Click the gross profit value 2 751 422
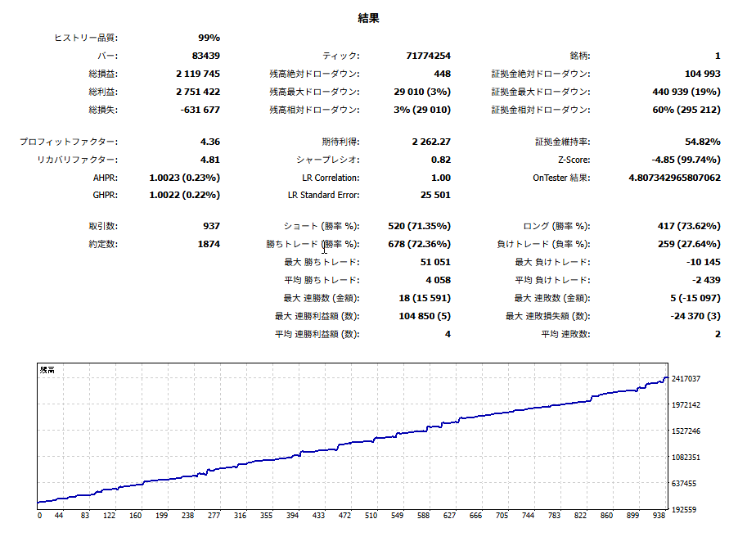 (198, 92)
